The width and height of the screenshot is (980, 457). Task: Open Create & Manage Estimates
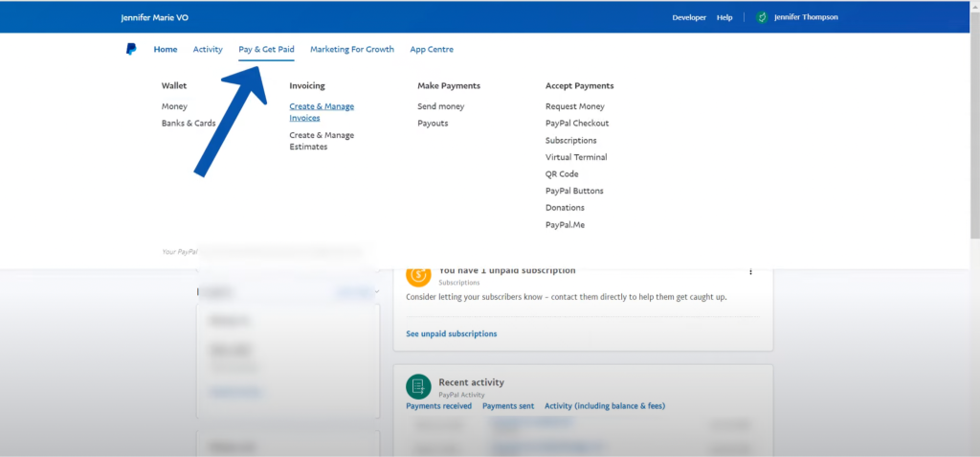[x=322, y=141]
